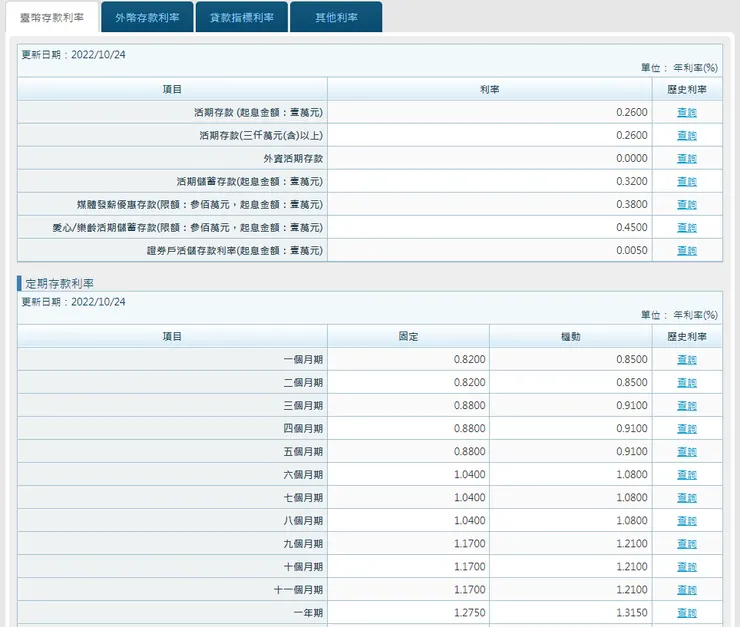740x627 pixels.
Task: Open 查詢 history link for 三個月期
Action: coord(687,406)
